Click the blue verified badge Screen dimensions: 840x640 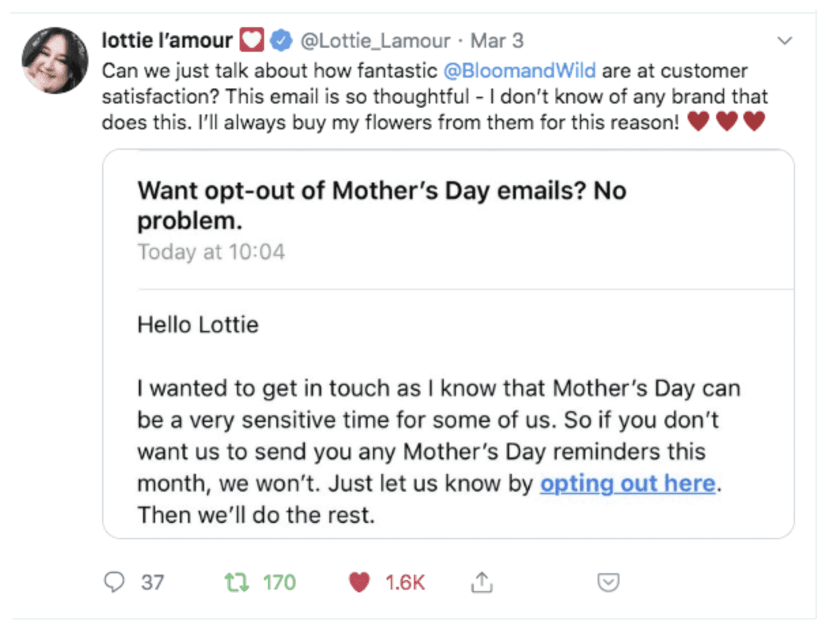[x=280, y=41]
